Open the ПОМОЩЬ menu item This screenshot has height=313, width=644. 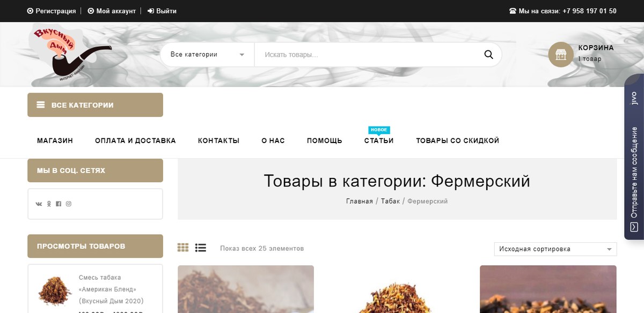click(325, 140)
